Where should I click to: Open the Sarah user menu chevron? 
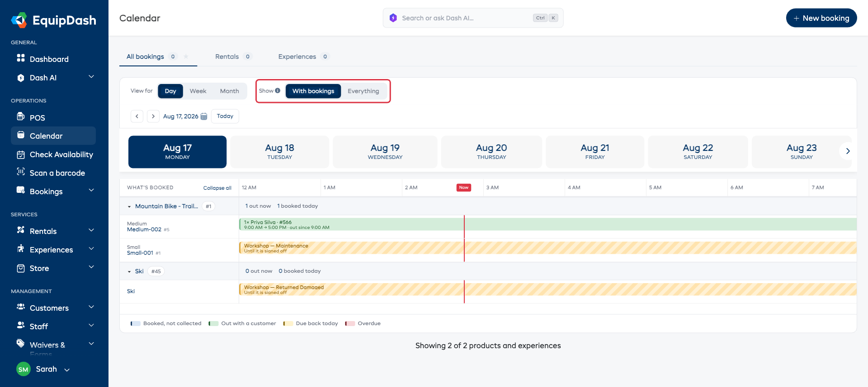click(x=67, y=370)
